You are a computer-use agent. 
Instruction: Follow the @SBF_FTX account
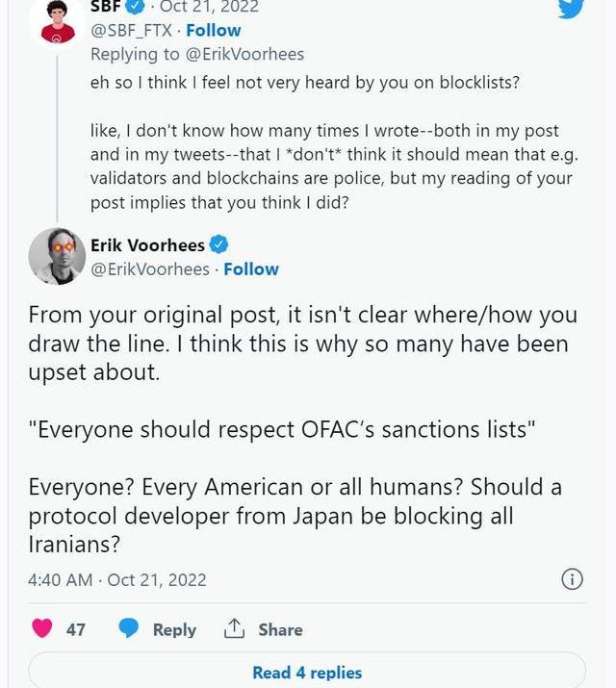(214, 29)
